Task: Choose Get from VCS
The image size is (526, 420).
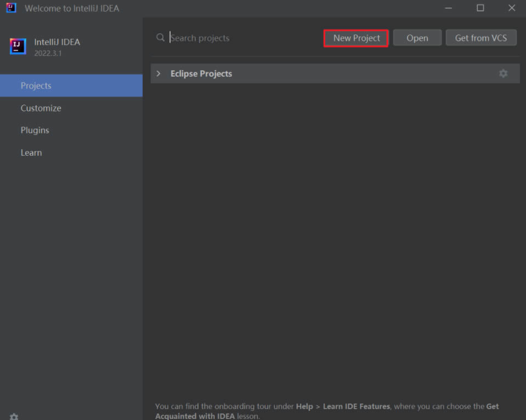Action: pos(480,38)
